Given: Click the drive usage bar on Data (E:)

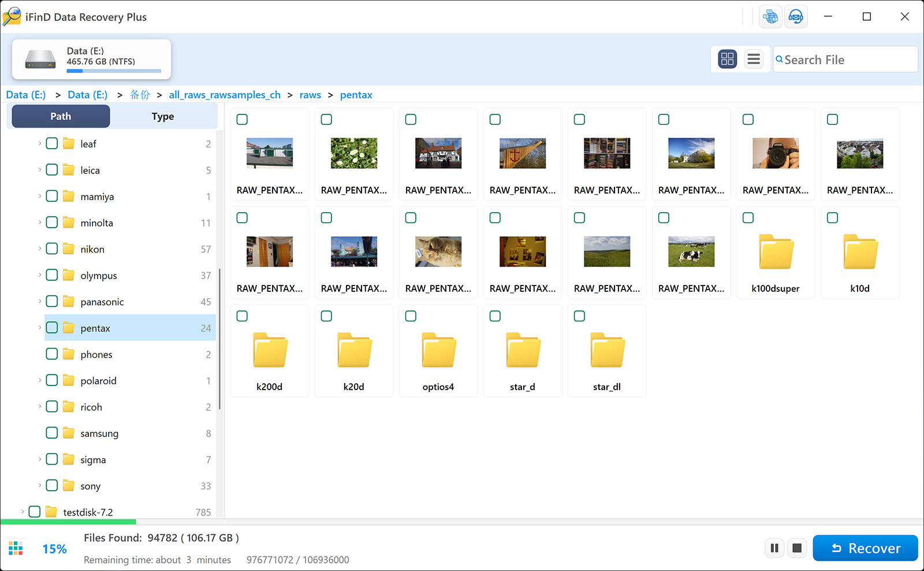Looking at the screenshot, I should pyautogui.click(x=114, y=71).
